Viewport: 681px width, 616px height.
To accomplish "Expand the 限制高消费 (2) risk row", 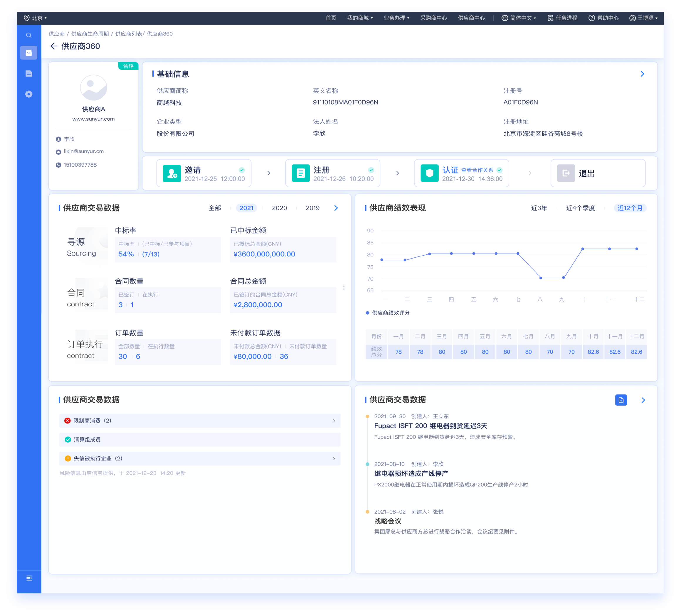I will [200, 421].
